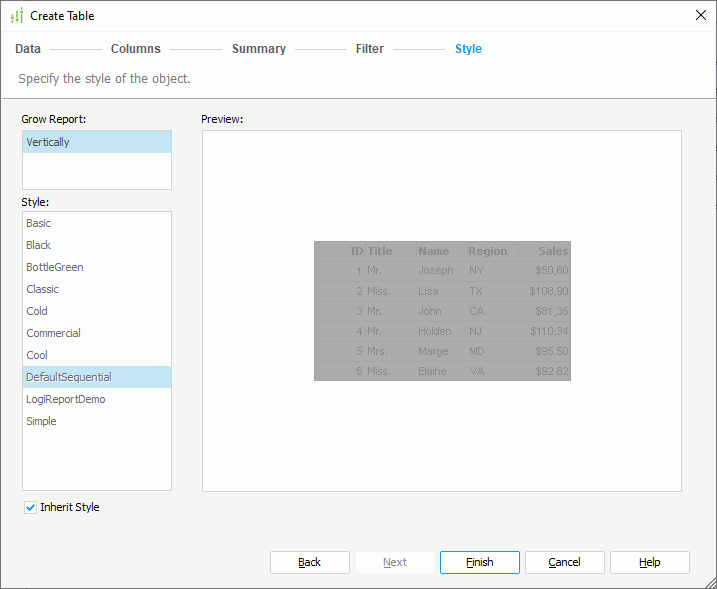The image size is (717, 589).
Task: Select the Style step tab
Action: click(468, 48)
